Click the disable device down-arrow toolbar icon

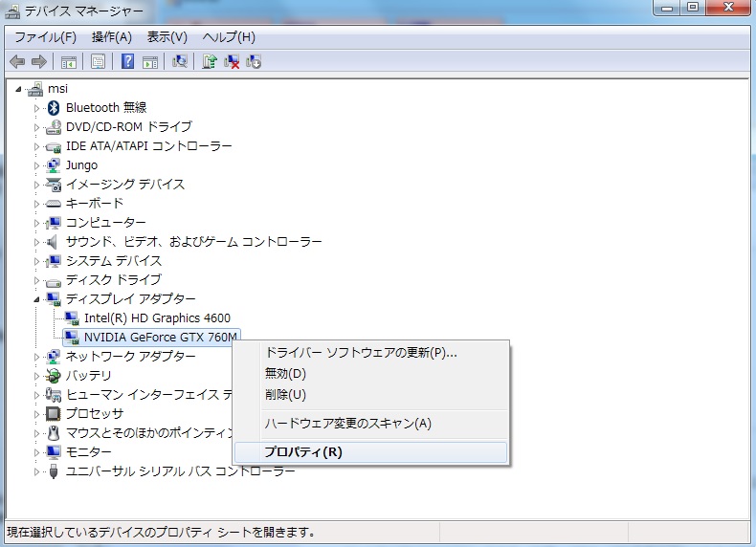(x=254, y=62)
